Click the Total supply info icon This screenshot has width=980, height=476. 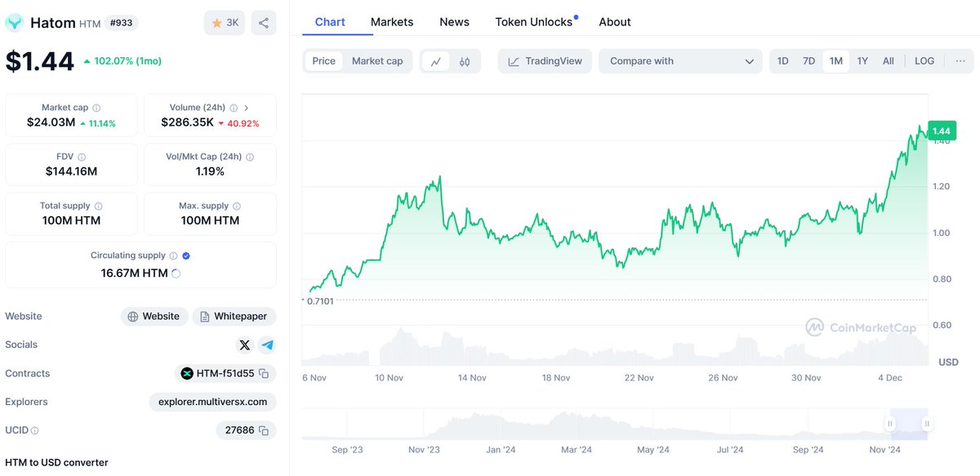pos(99,207)
